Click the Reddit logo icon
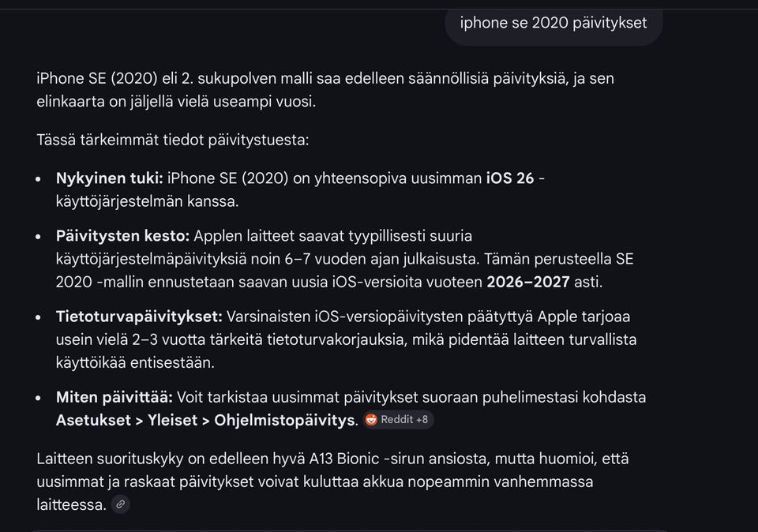 coord(371,420)
